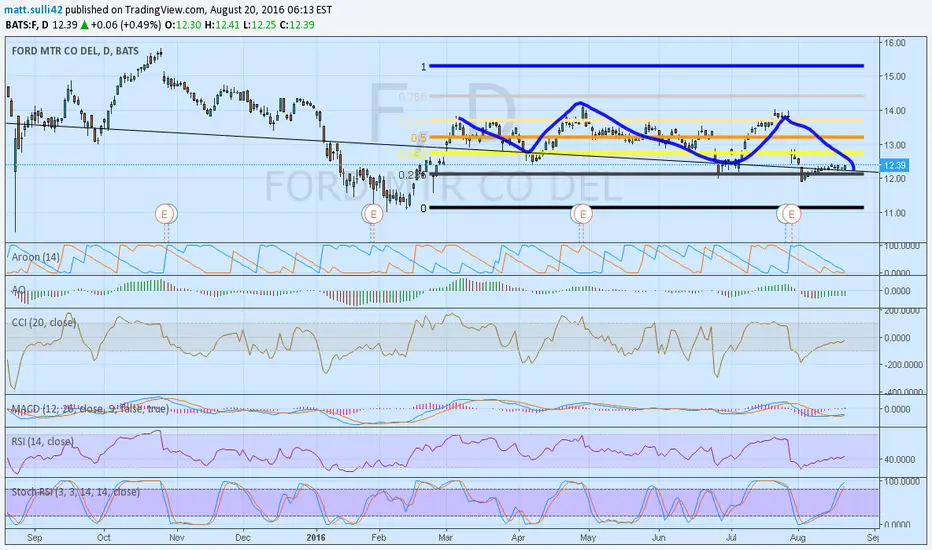Screen dimensions: 932x550
Task: Click the Stoch RSI indicator label
Action: tap(75, 492)
